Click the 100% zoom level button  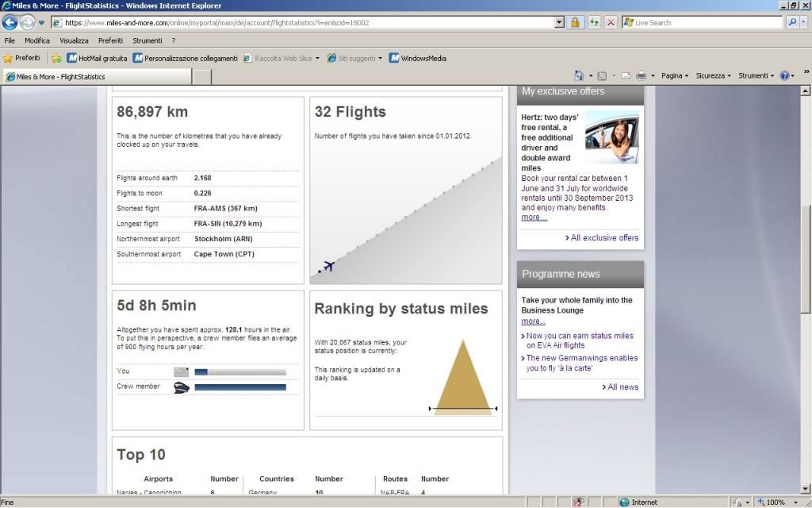click(772, 502)
